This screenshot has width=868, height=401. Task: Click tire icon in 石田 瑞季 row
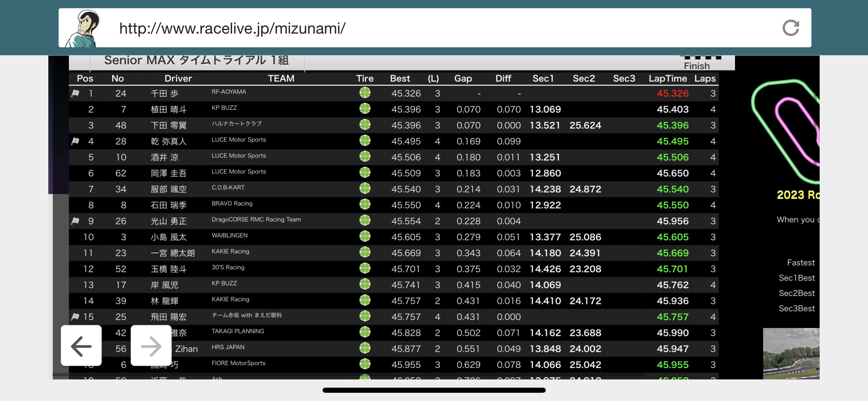pos(365,204)
